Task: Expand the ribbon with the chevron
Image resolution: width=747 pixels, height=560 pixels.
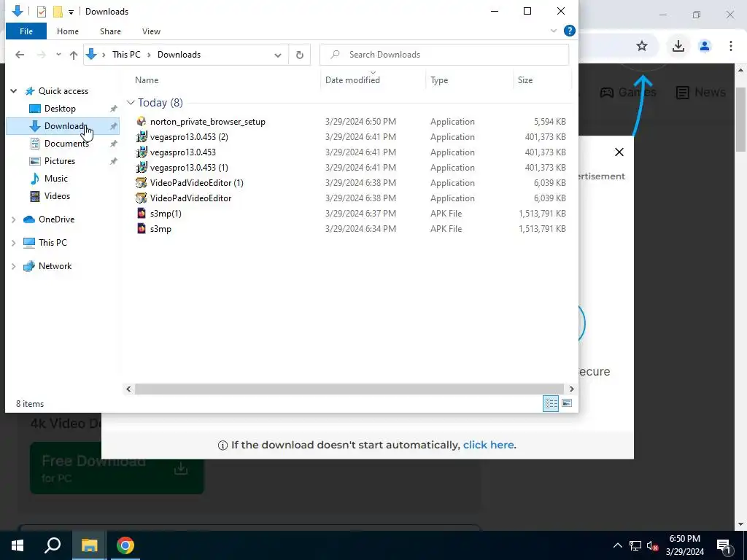Action: tap(554, 31)
